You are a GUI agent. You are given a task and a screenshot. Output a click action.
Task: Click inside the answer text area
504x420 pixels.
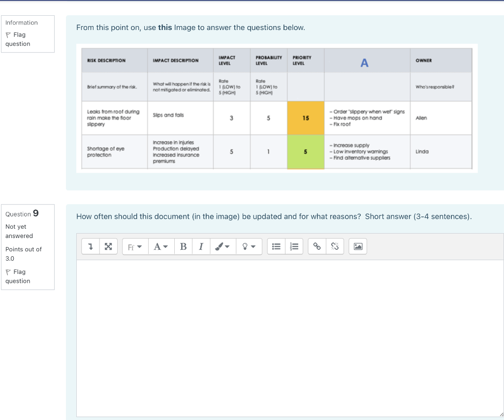click(x=290, y=338)
